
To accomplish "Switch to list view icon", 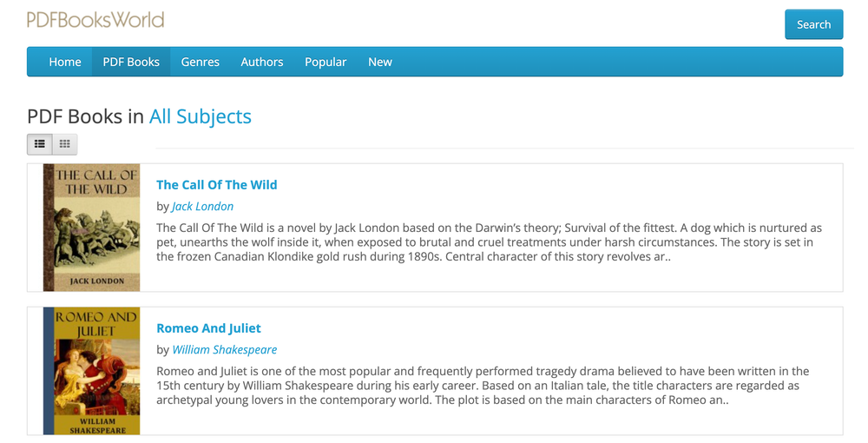I will point(40,144).
